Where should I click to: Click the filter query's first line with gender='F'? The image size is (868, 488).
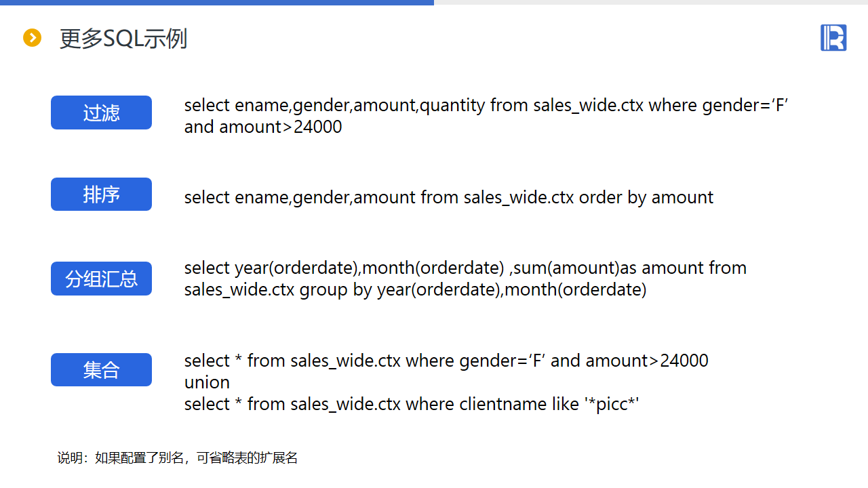pos(486,106)
